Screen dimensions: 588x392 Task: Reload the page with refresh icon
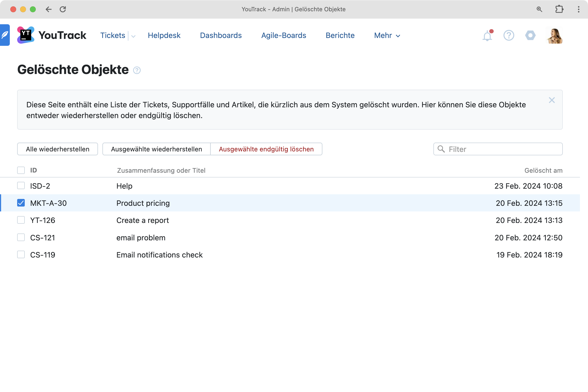(63, 9)
